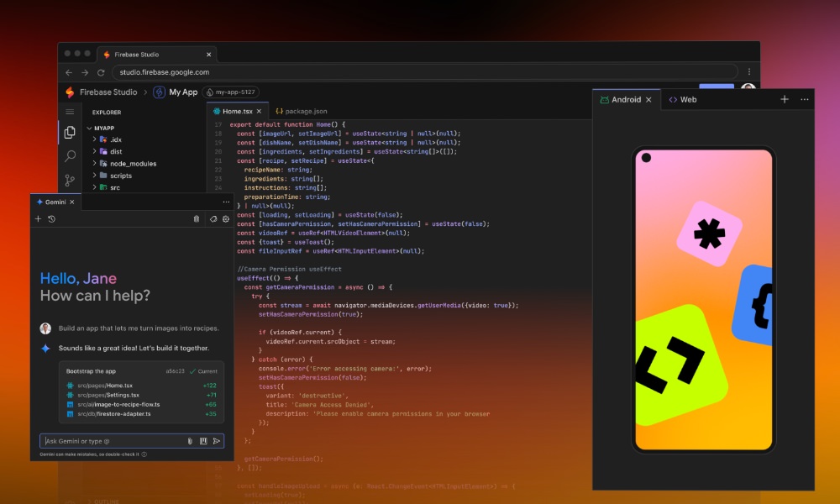
Task: Toggle the Current badge on checkpoint a56c23
Action: point(204,371)
